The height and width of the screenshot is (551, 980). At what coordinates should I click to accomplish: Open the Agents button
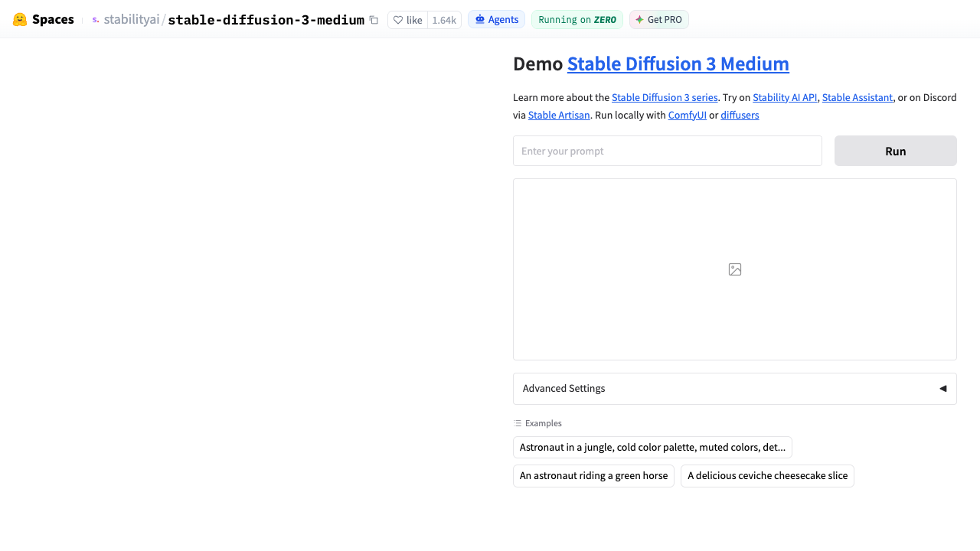point(496,20)
